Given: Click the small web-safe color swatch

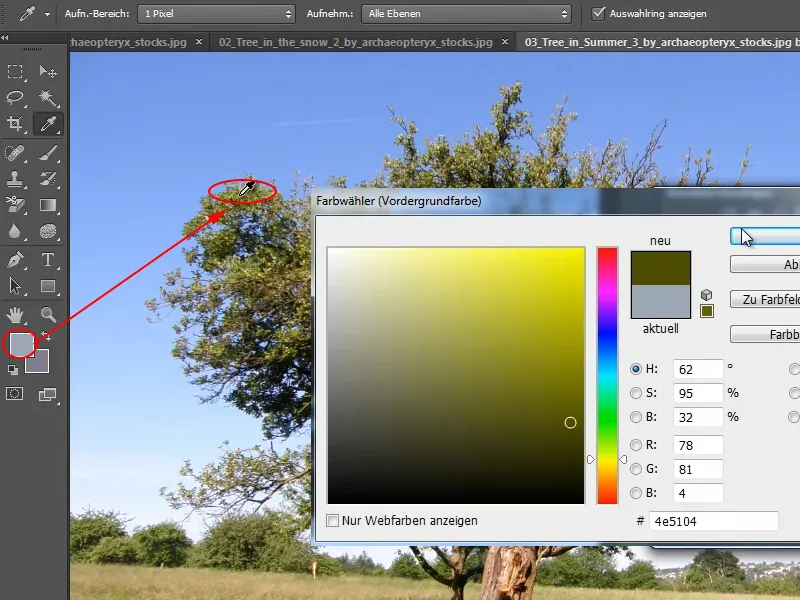Looking at the screenshot, I should (707, 311).
